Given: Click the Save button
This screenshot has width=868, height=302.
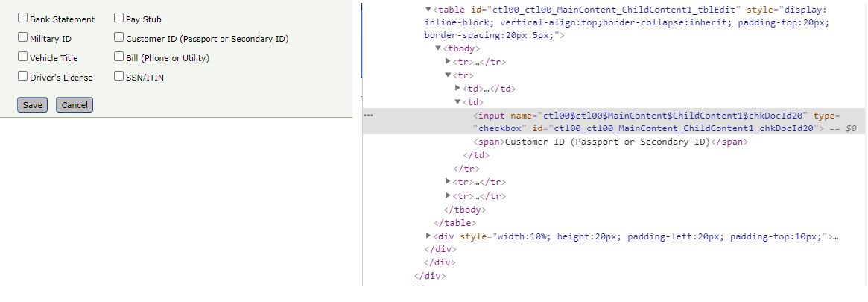Looking at the screenshot, I should 32,105.
